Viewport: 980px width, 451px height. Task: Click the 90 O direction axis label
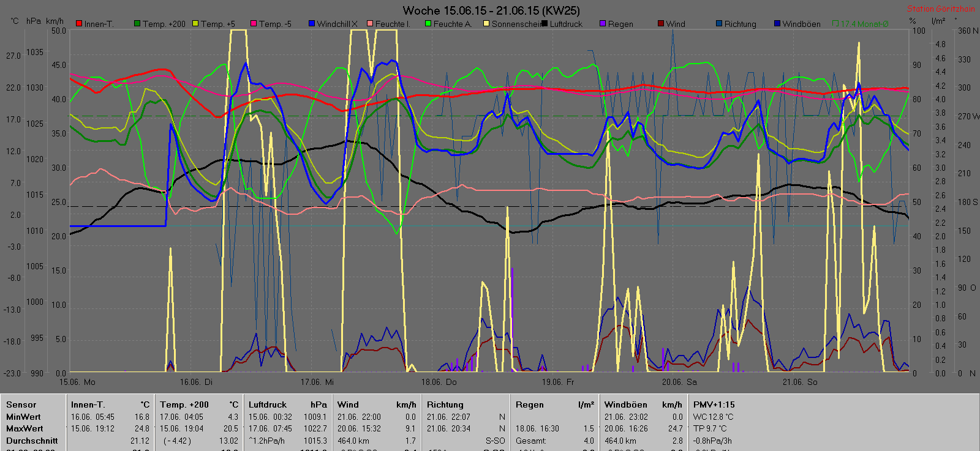click(x=967, y=288)
